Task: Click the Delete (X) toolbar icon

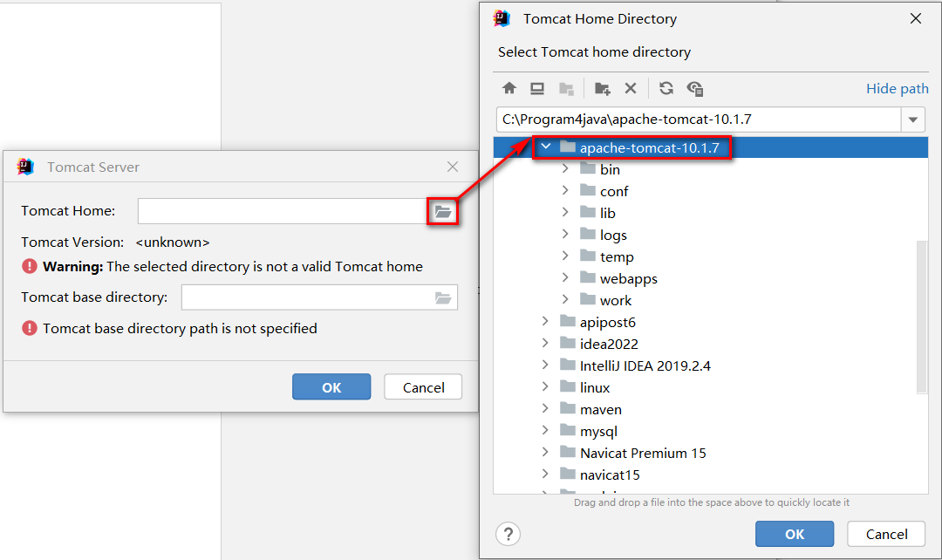Action: pyautogui.click(x=631, y=88)
